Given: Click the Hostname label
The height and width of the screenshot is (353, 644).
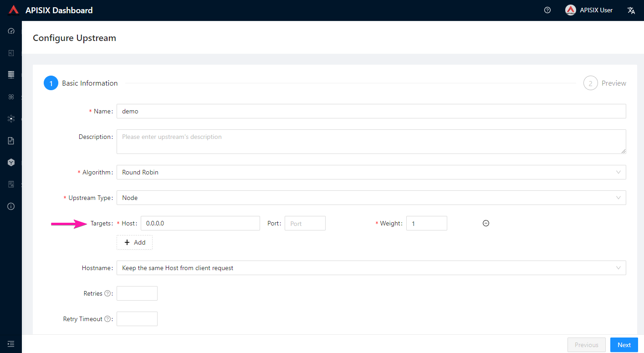Looking at the screenshot, I should pyautogui.click(x=97, y=268).
